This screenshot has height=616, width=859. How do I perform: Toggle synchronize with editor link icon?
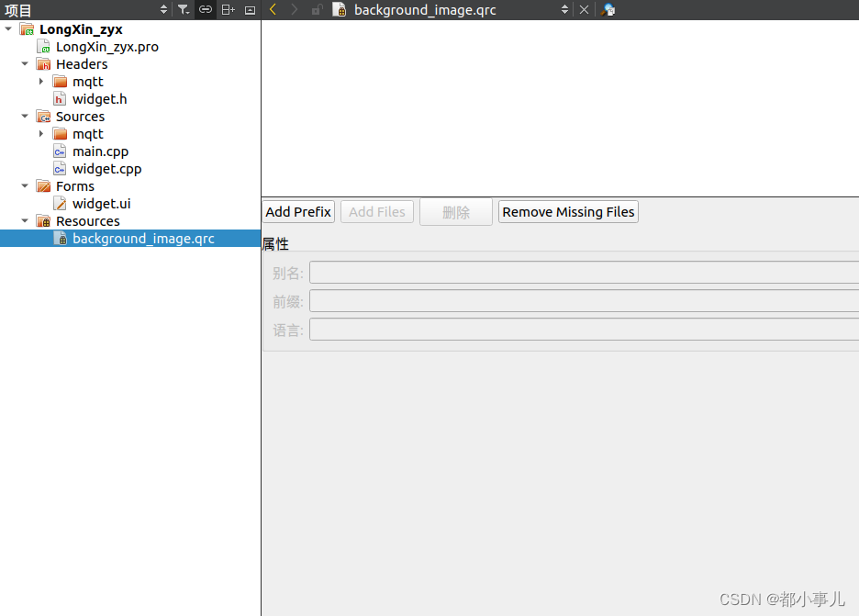[x=206, y=9]
